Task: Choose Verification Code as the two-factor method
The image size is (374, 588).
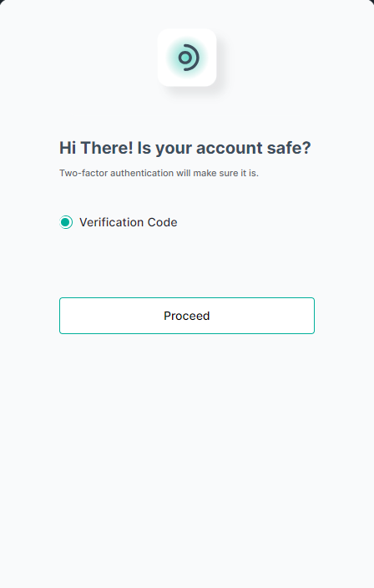Action: pyautogui.click(x=66, y=222)
